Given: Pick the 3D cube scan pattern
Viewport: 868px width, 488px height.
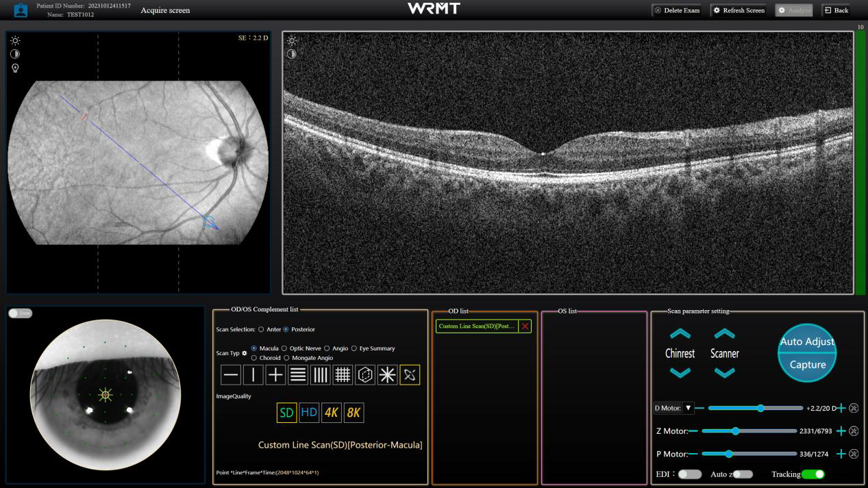Looking at the screenshot, I should click(365, 374).
